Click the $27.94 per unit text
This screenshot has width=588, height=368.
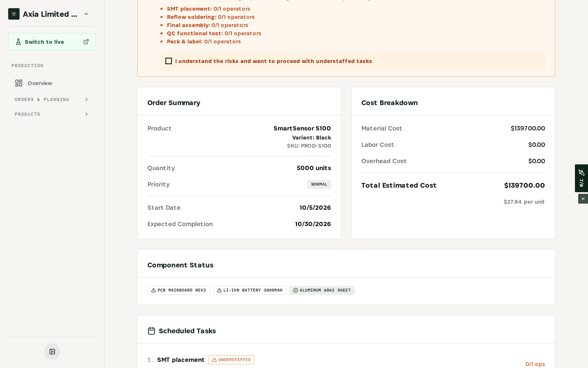[x=524, y=202]
